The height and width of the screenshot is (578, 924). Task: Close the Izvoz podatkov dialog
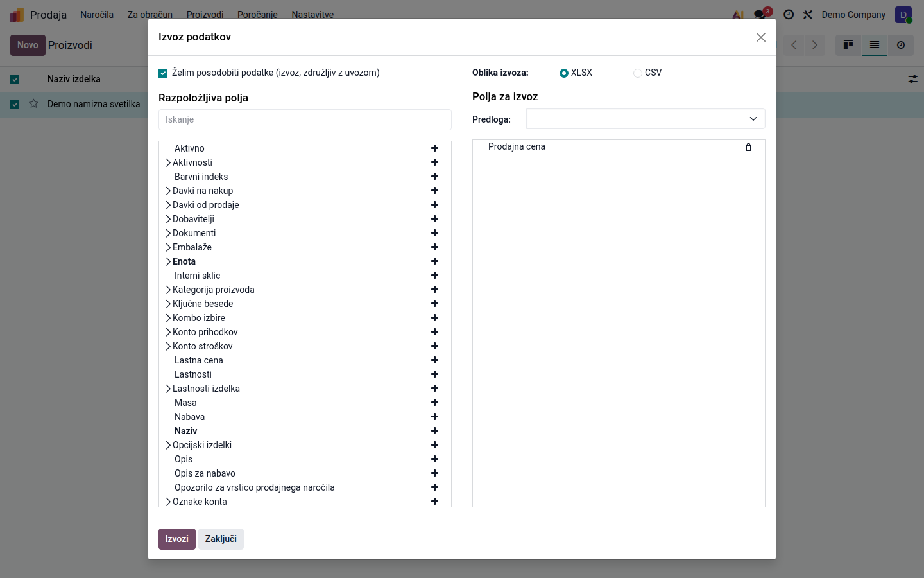point(761,37)
